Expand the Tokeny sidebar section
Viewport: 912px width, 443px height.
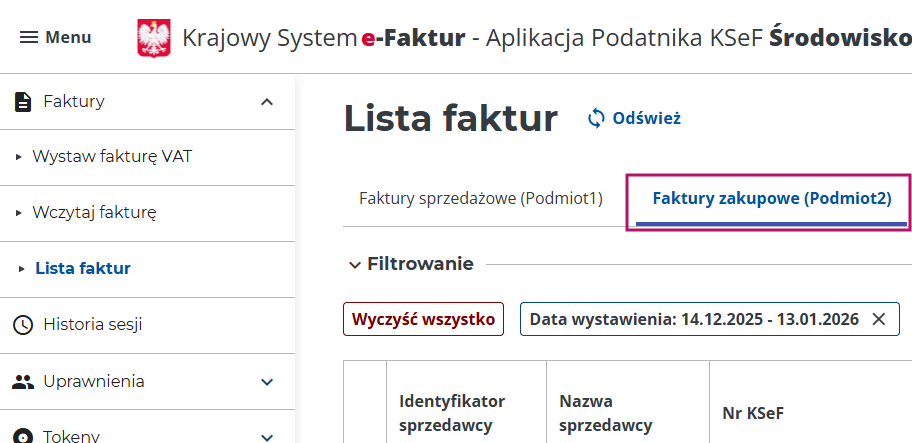coord(267,436)
